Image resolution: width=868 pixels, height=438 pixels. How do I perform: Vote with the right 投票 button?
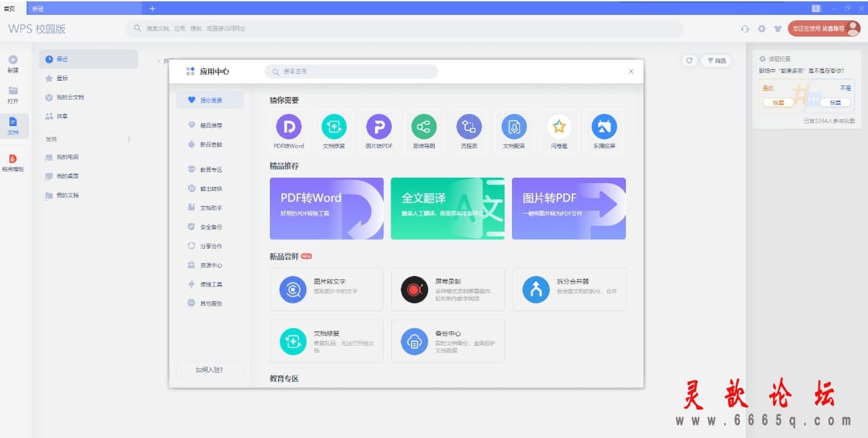point(835,102)
